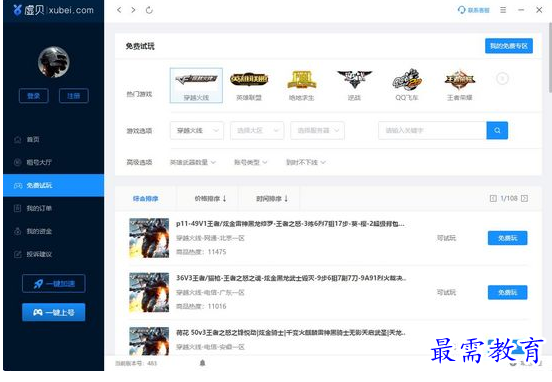Image resolution: width=552 pixels, height=382 pixels.
Task: Click the user avatar picture
Action: pyautogui.click(x=54, y=62)
